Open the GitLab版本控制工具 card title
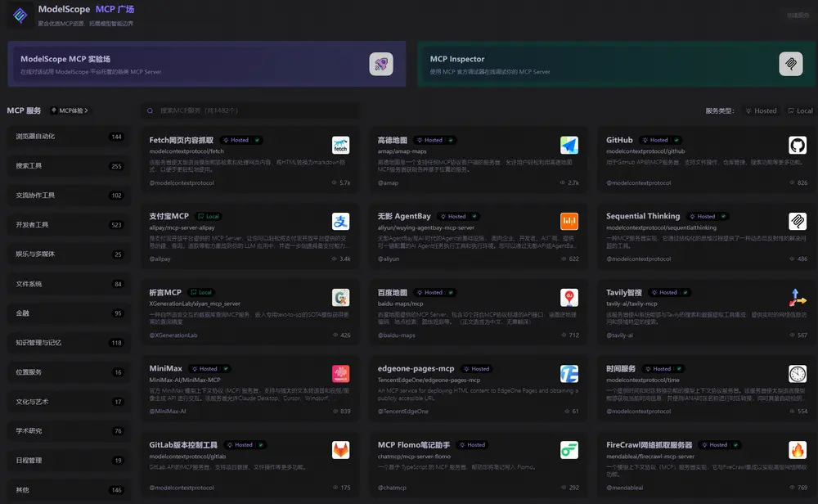The height and width of the screenshot is (504, 818). coord(183,444)
